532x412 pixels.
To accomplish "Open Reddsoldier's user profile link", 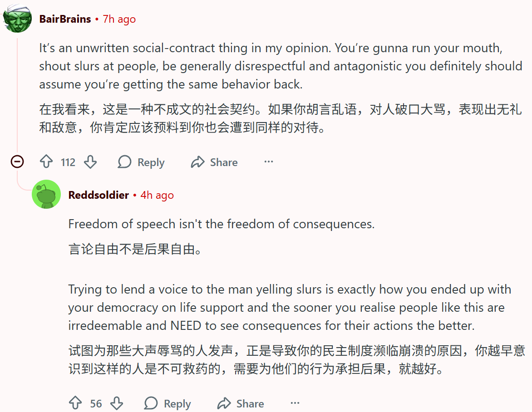I will point(99,195).
